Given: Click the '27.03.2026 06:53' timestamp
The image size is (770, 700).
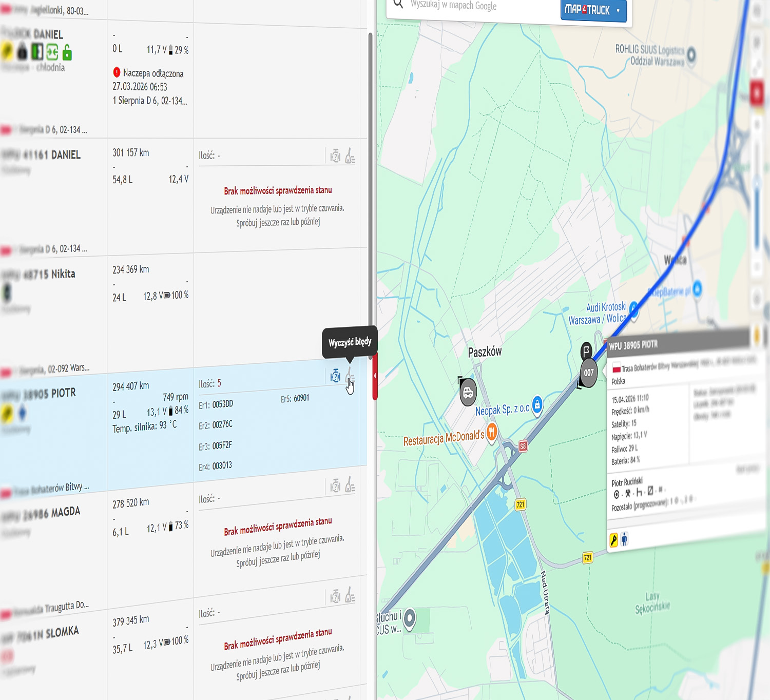Looking at the screenshot, I should (140, 87).
